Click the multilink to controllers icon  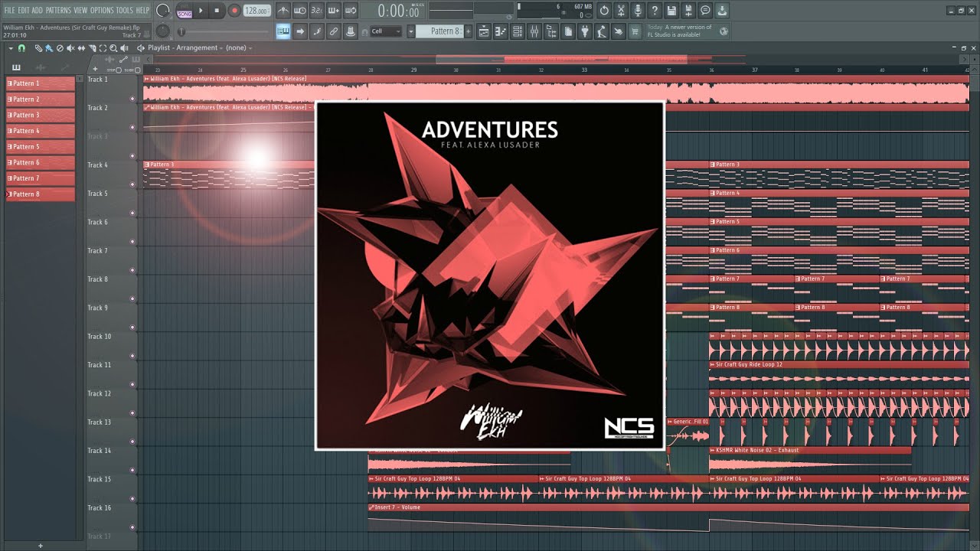click(x=333, y=31)
